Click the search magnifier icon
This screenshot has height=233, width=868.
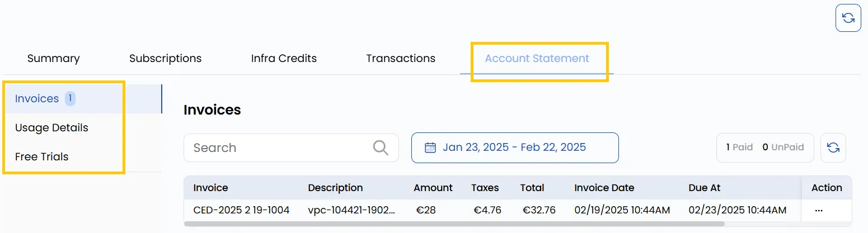click(x=381, y=148)
